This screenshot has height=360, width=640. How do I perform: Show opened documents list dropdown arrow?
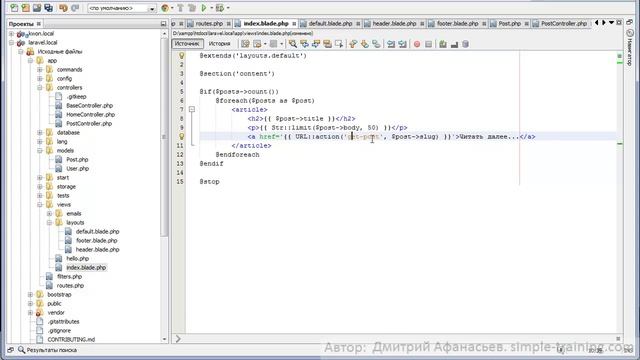(x=611, y=23)
